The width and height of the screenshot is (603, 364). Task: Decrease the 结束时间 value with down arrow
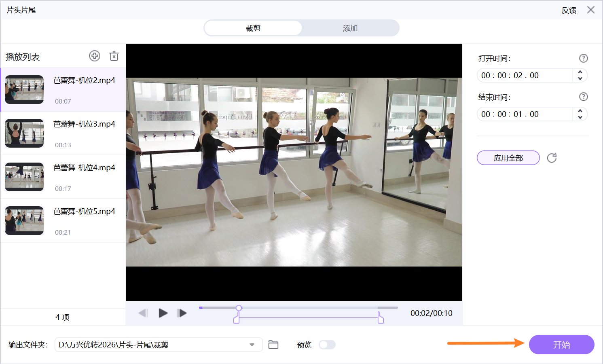coord(580,117)
